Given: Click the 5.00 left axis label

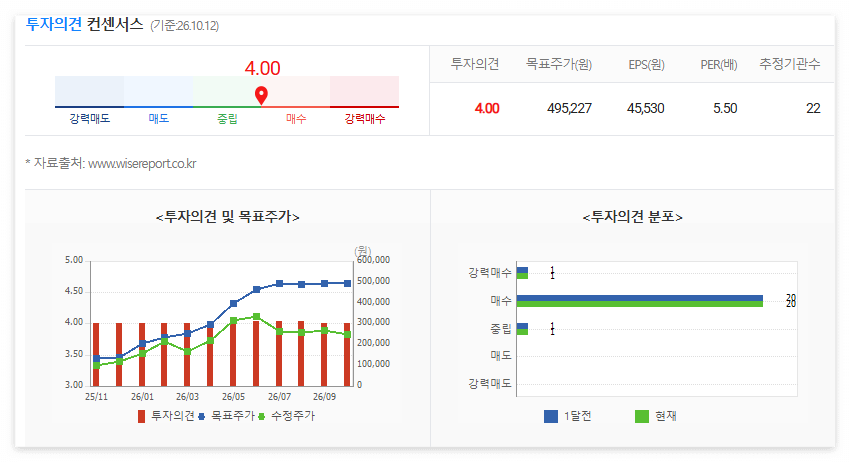Looking at the screenshot, I should click(x=74, y=260).
